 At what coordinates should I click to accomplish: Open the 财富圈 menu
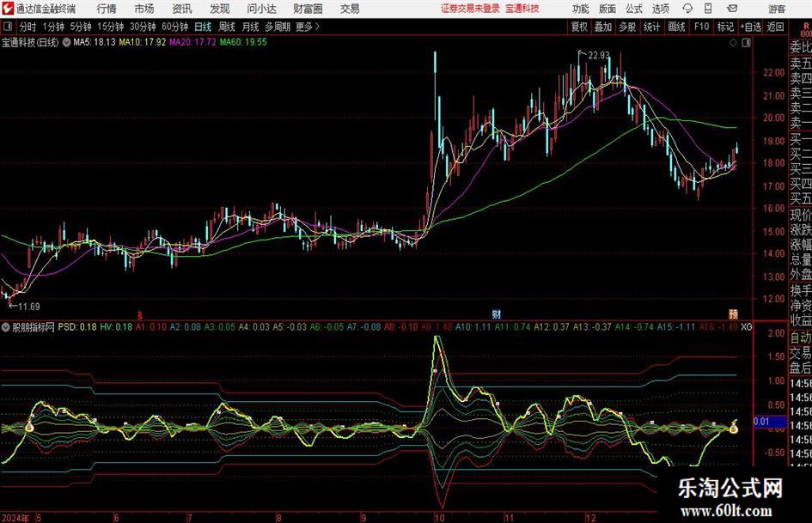pyautogui.click(x=308, y=9)
